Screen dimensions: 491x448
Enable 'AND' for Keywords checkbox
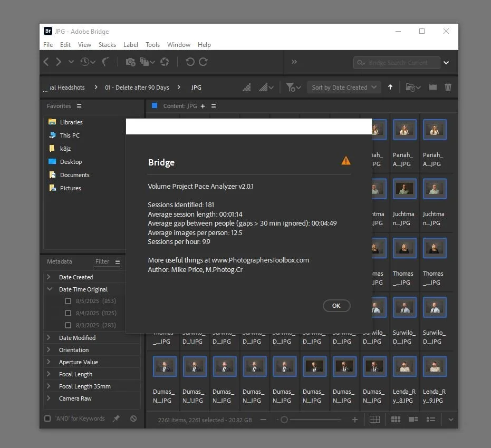pyautogui.click(x=47, y=418)
